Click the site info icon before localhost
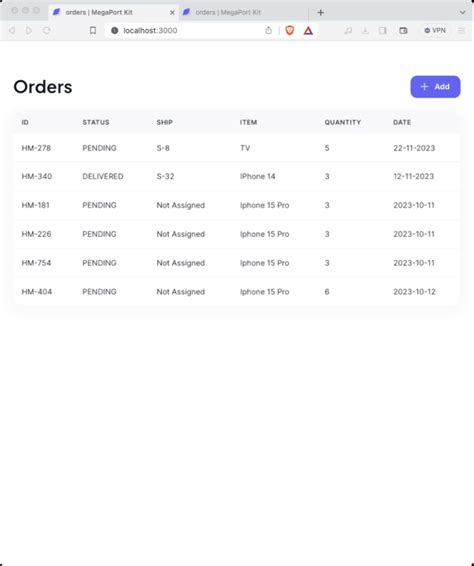 114,30
